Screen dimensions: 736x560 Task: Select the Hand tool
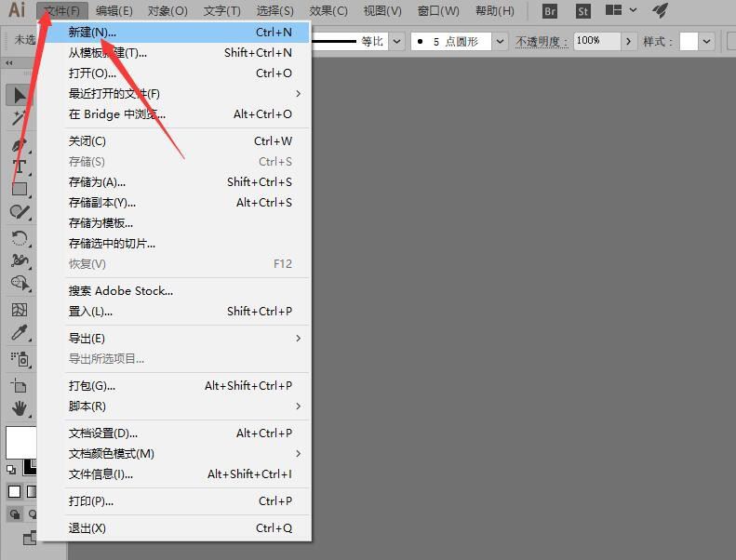(x=20, y=408)
